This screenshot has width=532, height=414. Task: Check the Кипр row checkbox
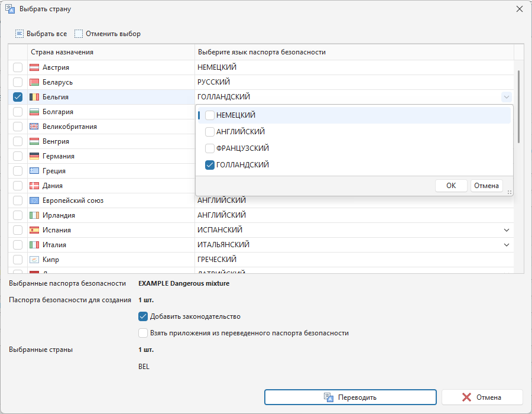point(18,260)
